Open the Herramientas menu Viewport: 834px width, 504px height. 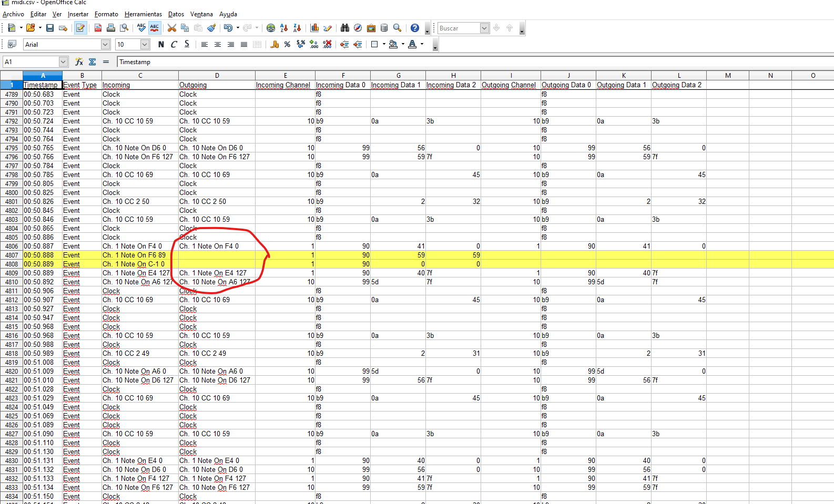point(143,14)
